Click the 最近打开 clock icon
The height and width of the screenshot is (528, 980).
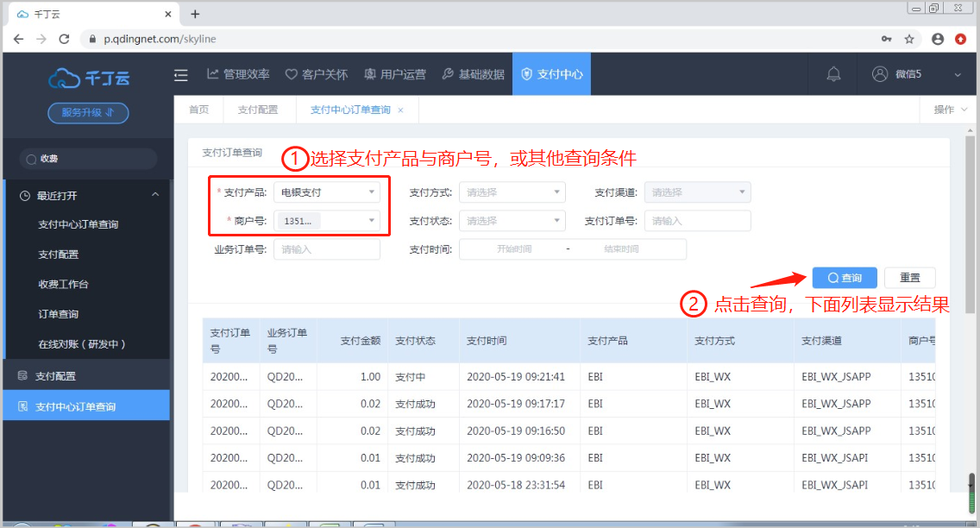pos(24,196)
